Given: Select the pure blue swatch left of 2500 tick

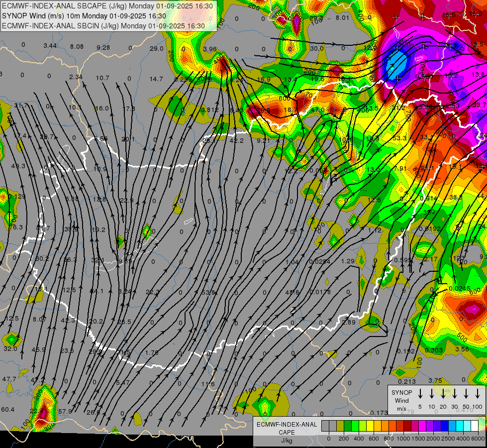Looking at the screenshot, I should point(444,426).
